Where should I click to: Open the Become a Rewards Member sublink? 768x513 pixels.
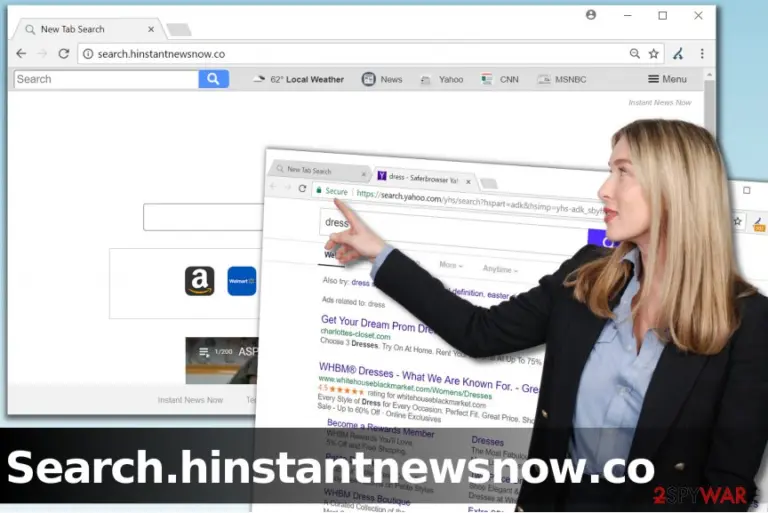381,429
